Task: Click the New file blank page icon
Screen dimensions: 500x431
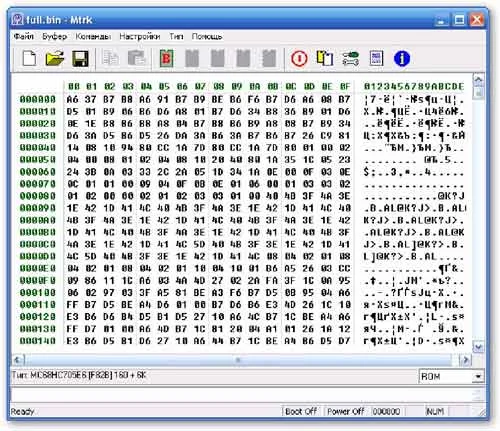Action: pyautogui.click(x=29, y=59)
